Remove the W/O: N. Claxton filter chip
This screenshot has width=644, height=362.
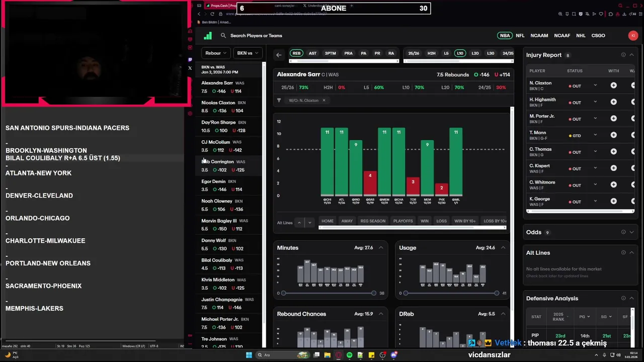coord(324,100)
